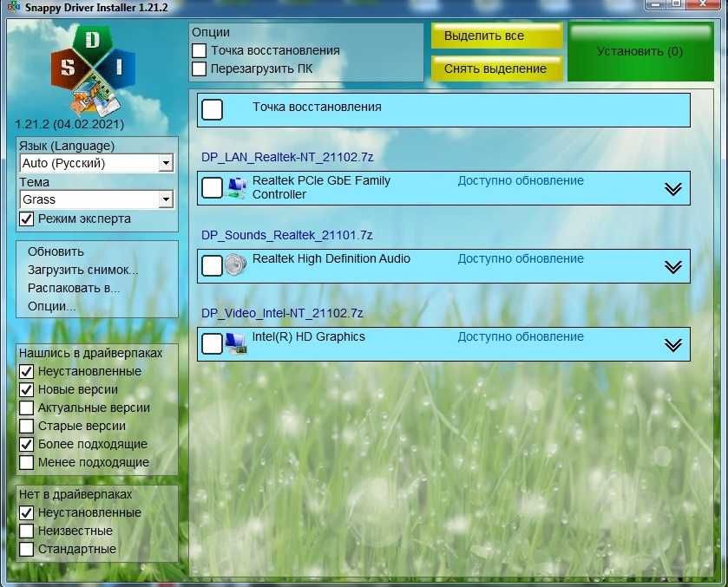Click Доступно обновление on the Realtek PCIe row
Viewport: 728px width, 587px height.
(x=521, y=180)
